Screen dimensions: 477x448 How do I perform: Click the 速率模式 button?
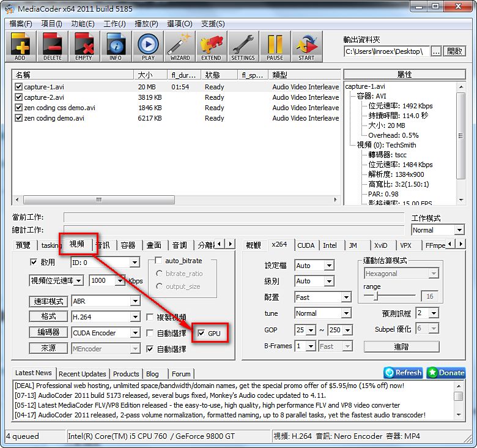click(48, 301)
